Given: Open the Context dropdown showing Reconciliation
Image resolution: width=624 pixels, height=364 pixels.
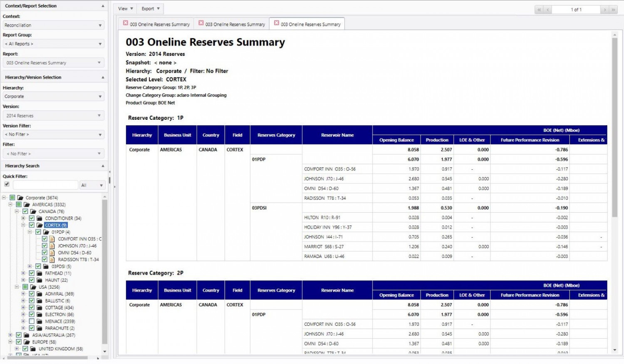Looking at the screenshot, I should point(53,25).
